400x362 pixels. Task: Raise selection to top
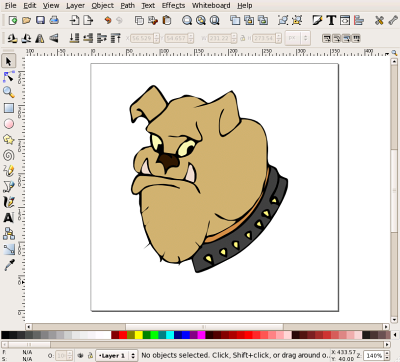tap(115, 38)
